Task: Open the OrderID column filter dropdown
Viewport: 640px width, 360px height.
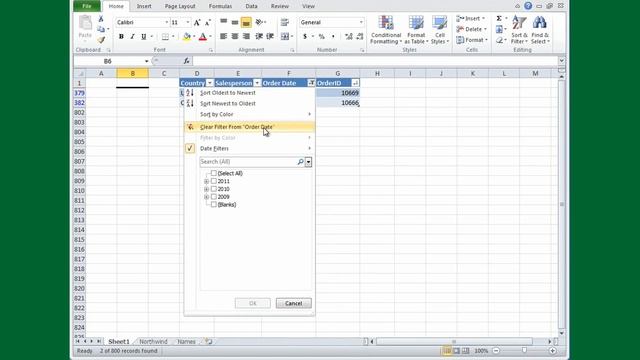Action: tap(356, 83)
